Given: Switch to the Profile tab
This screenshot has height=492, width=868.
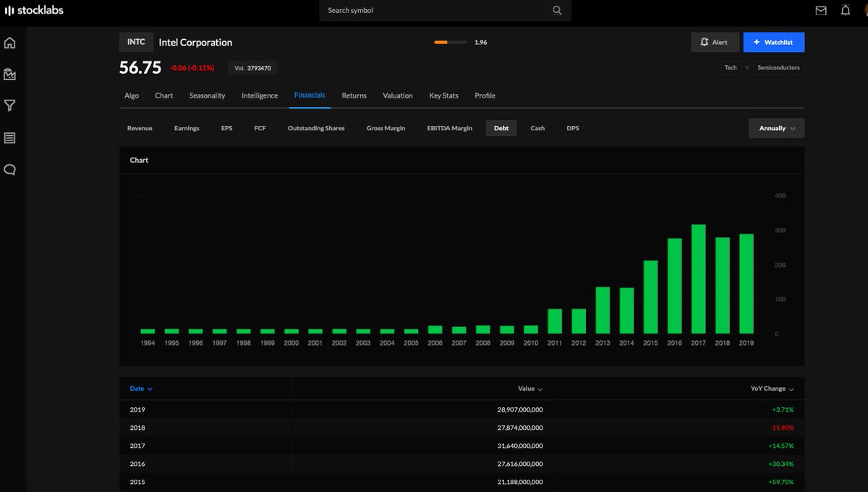Looking at the screenshot, I should 485,96.
